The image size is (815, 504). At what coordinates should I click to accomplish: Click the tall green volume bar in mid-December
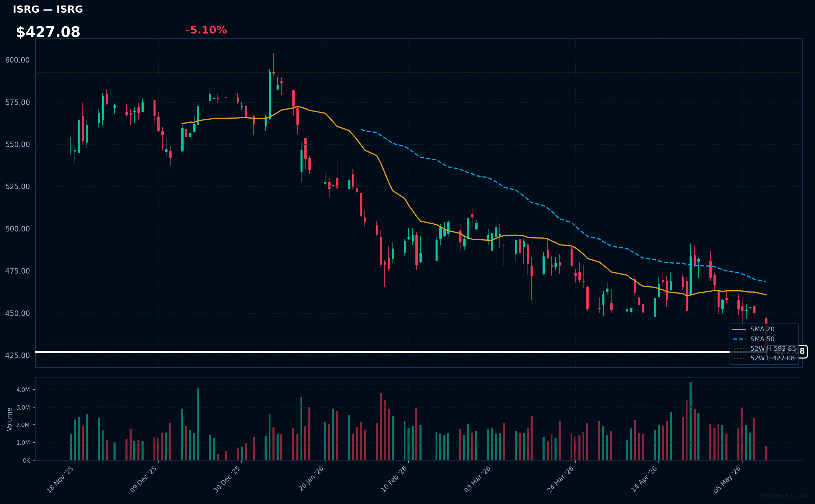point(198,424)
